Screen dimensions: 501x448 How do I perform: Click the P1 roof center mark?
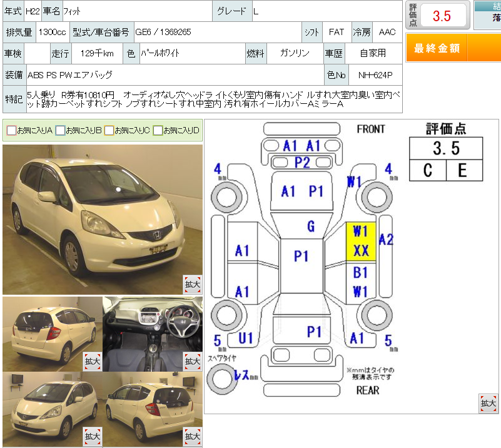click(301, 257)
